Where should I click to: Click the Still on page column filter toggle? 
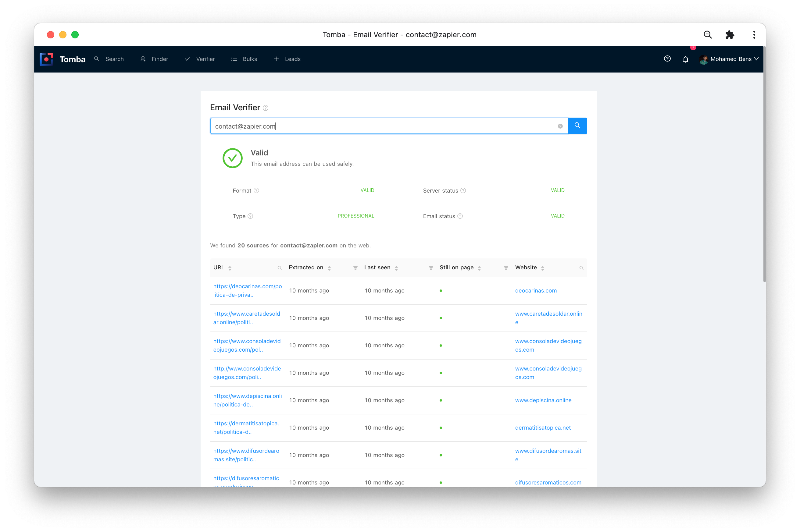[506, 268]
